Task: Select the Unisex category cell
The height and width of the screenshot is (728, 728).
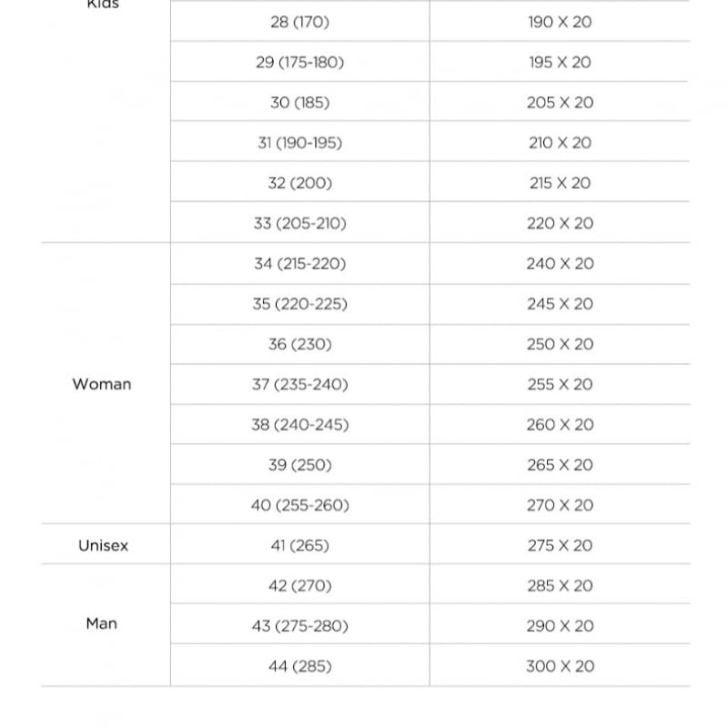Action: 103,546
